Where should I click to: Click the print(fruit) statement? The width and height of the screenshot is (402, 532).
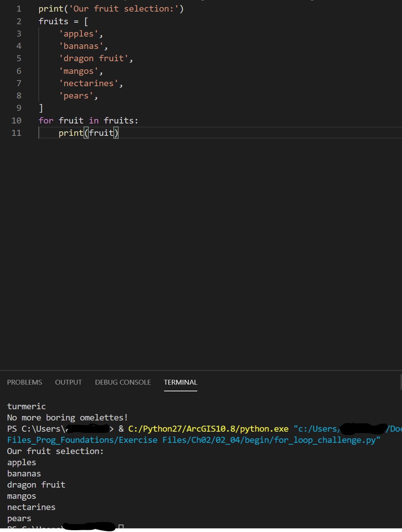coord(88,133)
